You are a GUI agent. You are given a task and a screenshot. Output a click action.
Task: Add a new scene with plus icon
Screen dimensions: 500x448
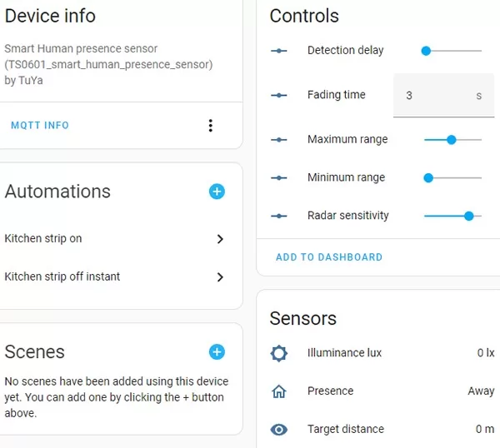(217, 351)
